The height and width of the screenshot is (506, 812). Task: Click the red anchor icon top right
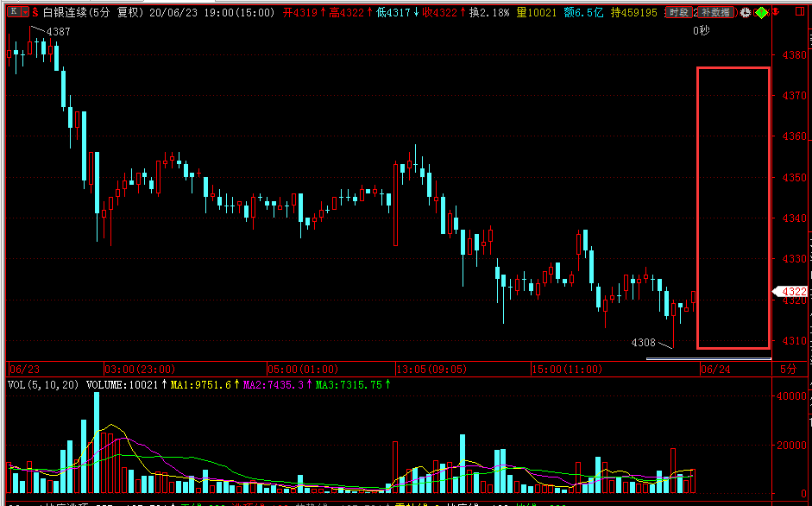coord(775,12)
